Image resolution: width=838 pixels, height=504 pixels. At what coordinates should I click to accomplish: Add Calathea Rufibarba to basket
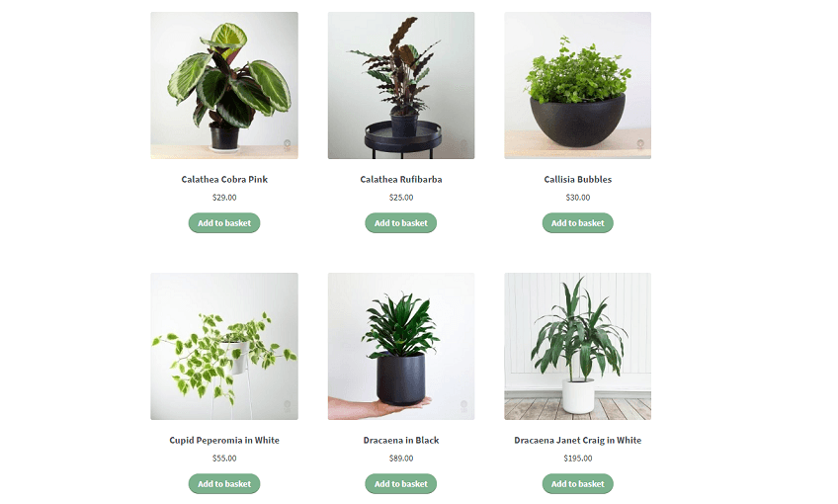tap(401, 223)
